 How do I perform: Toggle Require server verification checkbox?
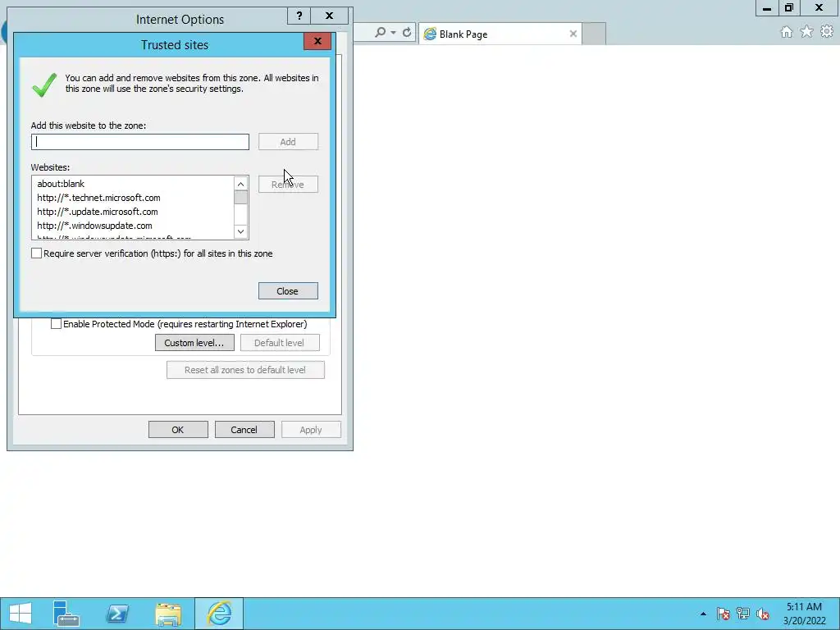(36, 253)
